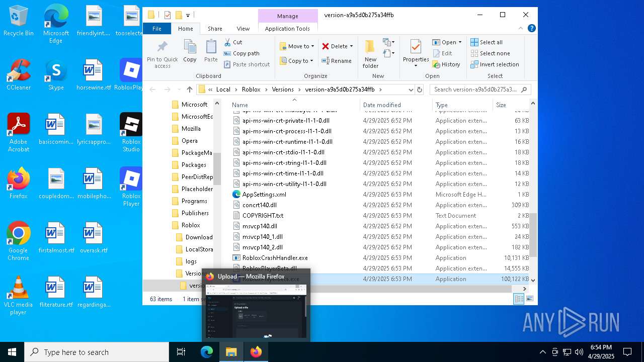Select Download folder under Roblox tree
The width and height of the screenshot is (644, 362).
tap(199, 237)
